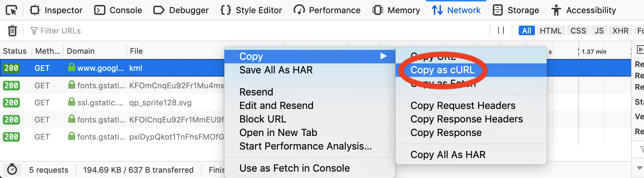Screen dimensions: 644x178
Task: Open the Debugger tab
Action: click(x=181, y=10)
